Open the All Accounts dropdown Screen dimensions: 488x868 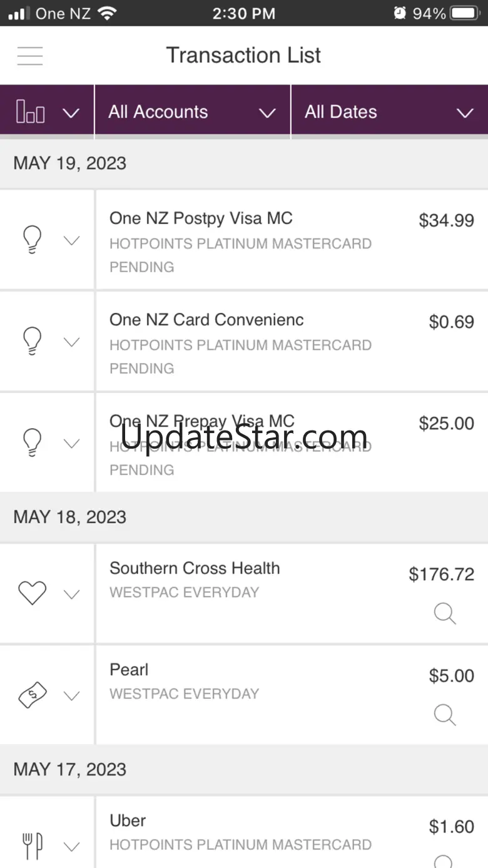[192, 113]
